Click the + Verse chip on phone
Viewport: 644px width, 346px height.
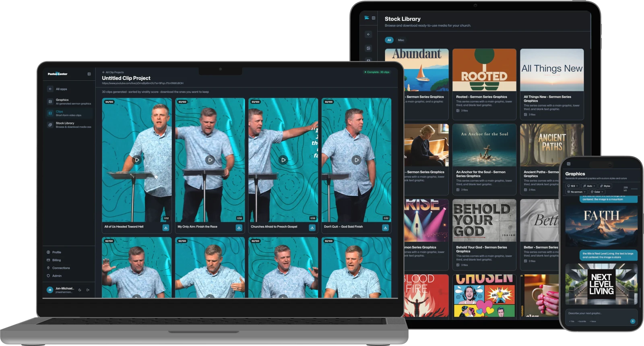pos(593,321)
